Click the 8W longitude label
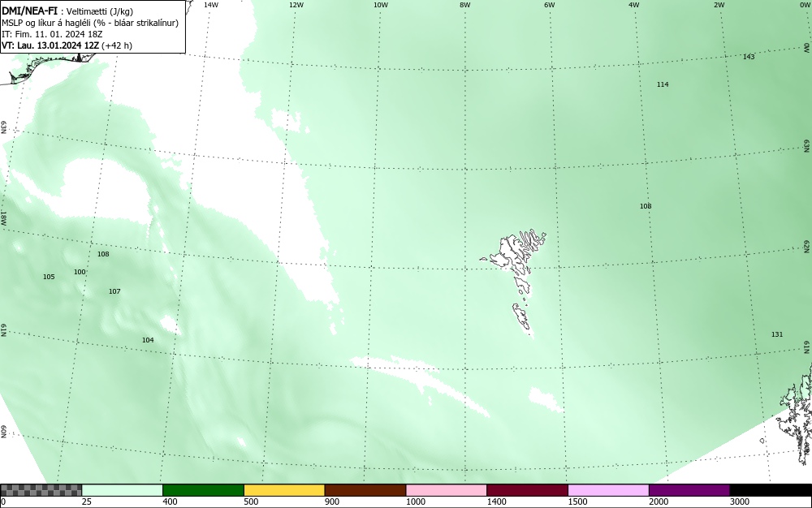The height and width of the screenshot is (508, 812). click(x=465, y=5)
